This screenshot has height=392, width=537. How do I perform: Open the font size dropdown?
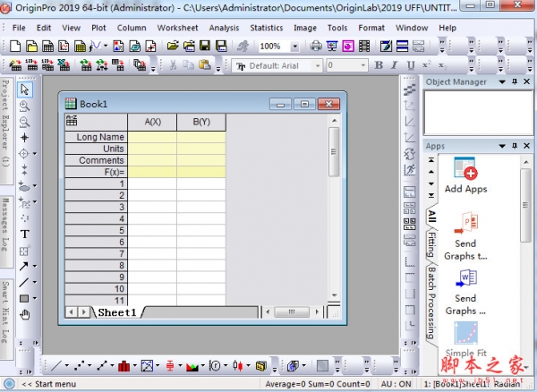(x=362, y=65)
